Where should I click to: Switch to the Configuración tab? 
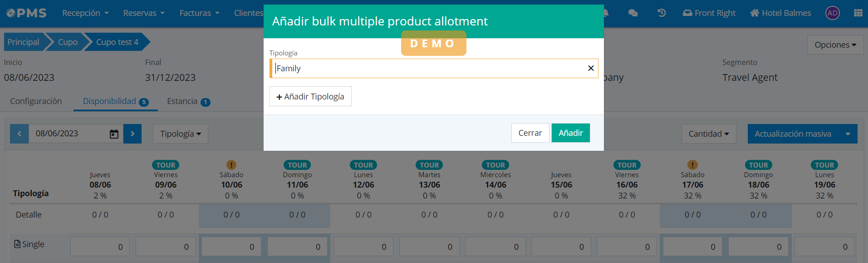pyautogui.click(x=36, y=101)
